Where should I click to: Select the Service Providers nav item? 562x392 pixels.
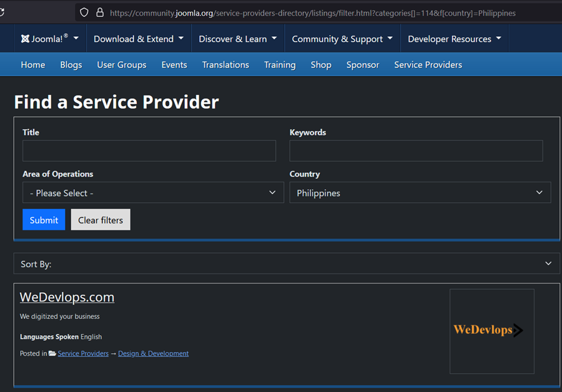coord(428,64)
